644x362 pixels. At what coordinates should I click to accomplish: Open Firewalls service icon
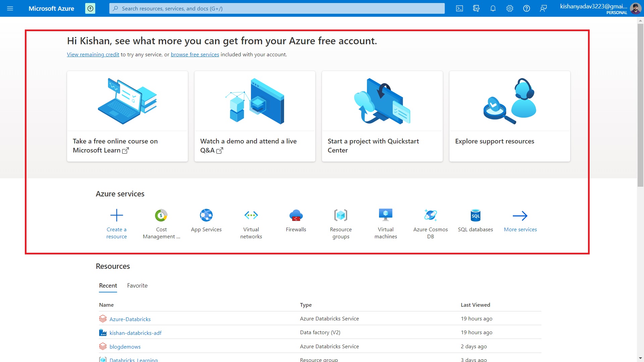(296, 215)
